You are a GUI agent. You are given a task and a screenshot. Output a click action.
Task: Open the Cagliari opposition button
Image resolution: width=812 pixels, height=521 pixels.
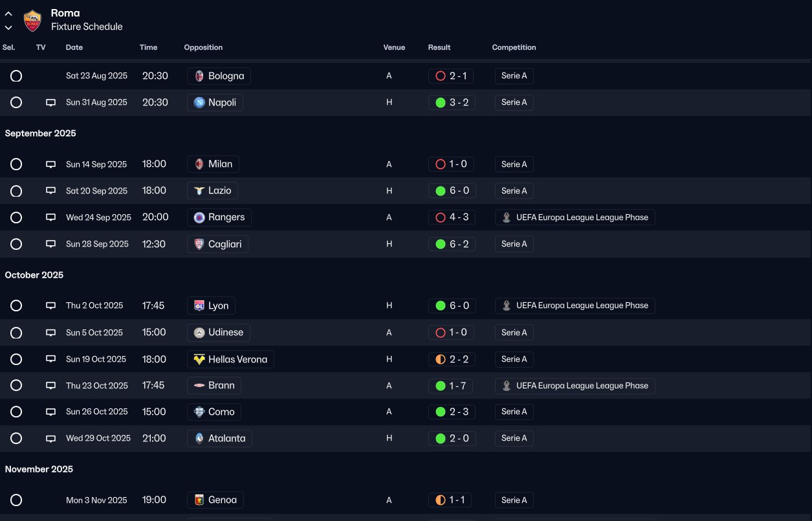(217, 244)
